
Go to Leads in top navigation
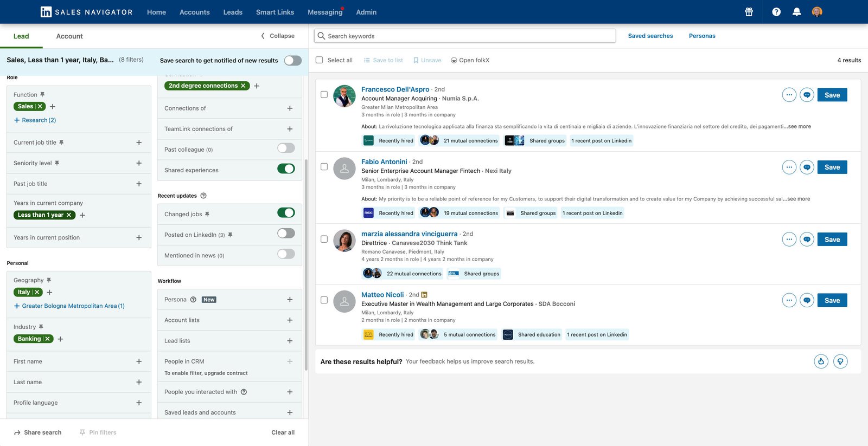[x=233, y=12]
